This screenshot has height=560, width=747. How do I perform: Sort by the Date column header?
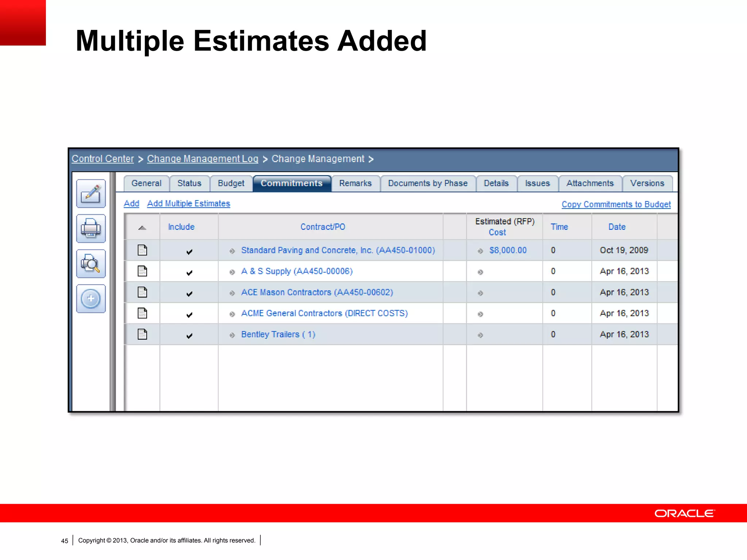pos(617,227)
